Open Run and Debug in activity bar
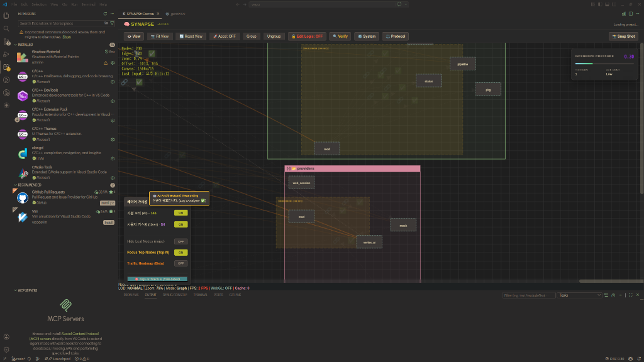Screen dimensions: 644x362 point(6,54)
